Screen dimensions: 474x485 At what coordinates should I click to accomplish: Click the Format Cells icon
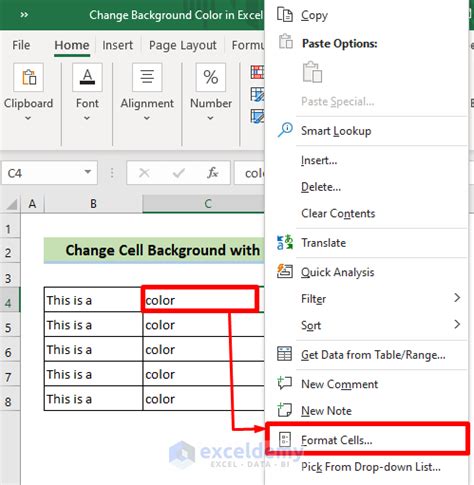coord(285,440)
